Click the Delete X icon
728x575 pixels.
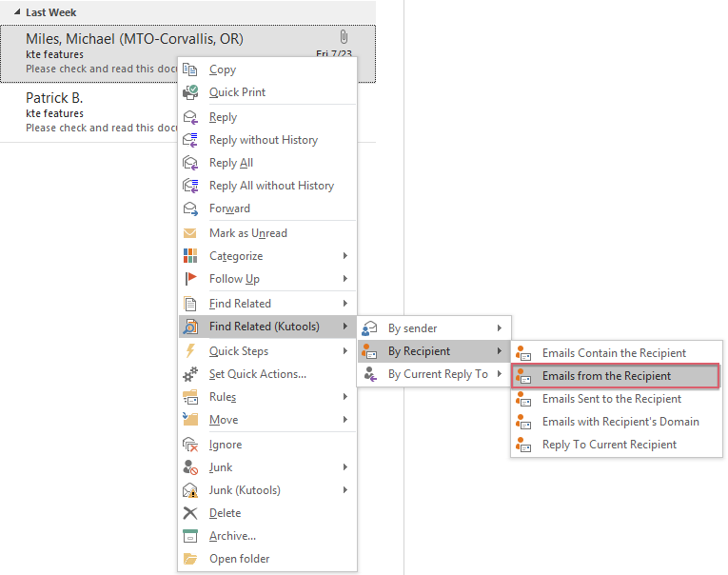point(190,513)
